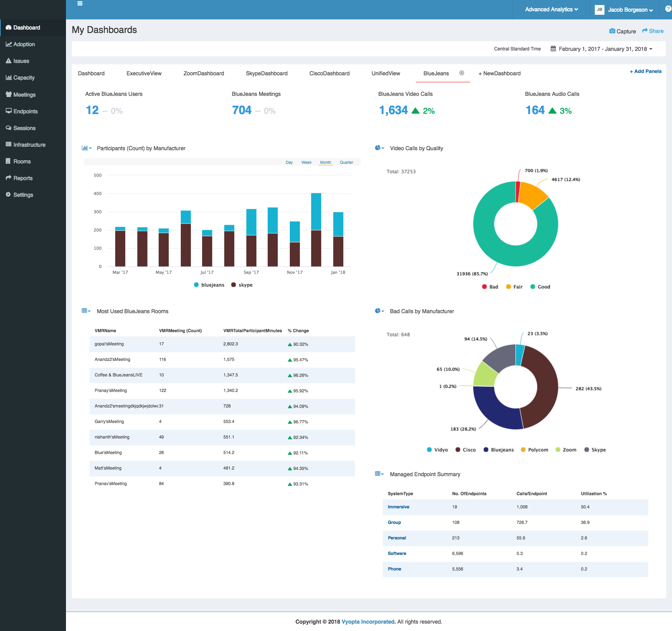This screenshot has height=631, width=672.
Task: Click + NewDashboard to create a dashboard
Action: pos(499,73)
